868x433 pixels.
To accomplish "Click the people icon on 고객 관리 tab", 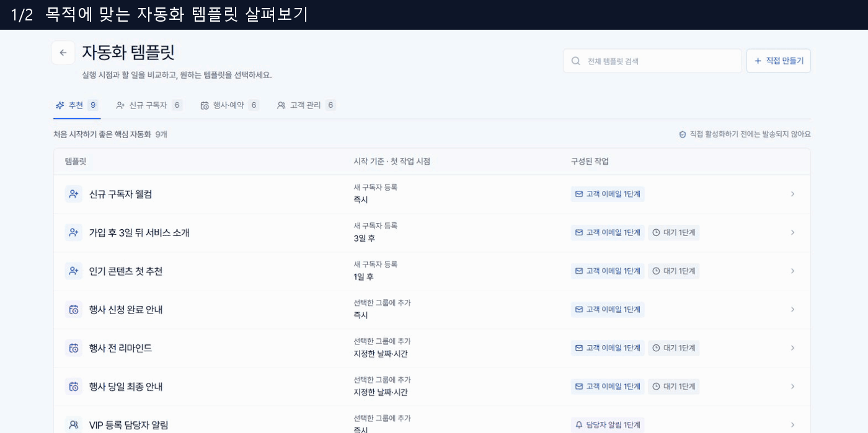I will pos(281,105).
